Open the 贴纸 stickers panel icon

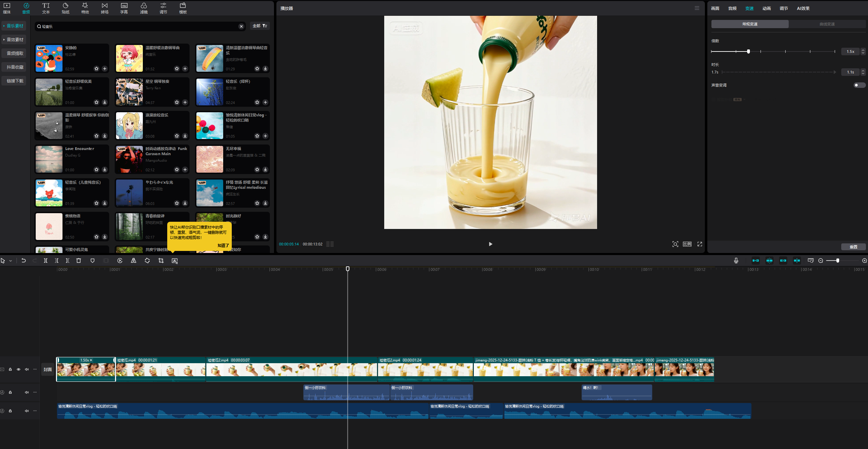click(65, 8)
